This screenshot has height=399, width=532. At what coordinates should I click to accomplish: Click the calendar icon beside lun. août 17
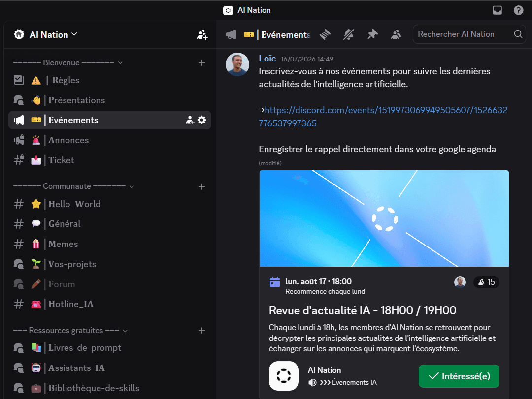(275, 282)
